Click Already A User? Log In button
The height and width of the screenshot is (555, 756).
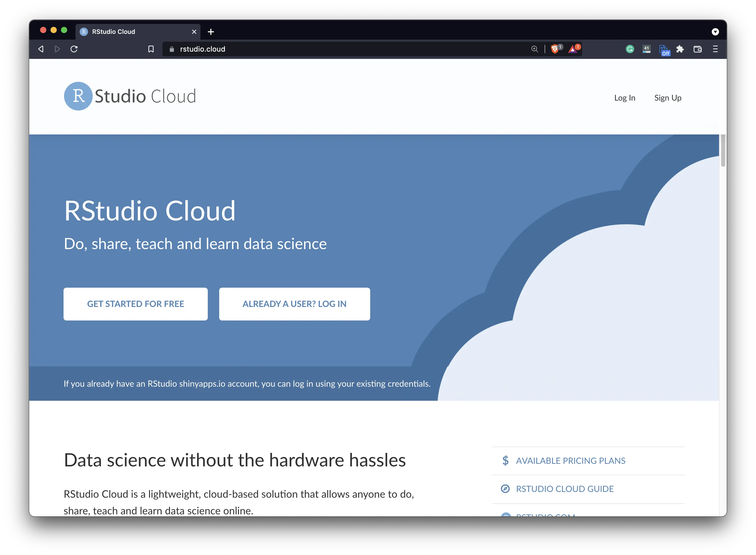[x=294, y=304]
